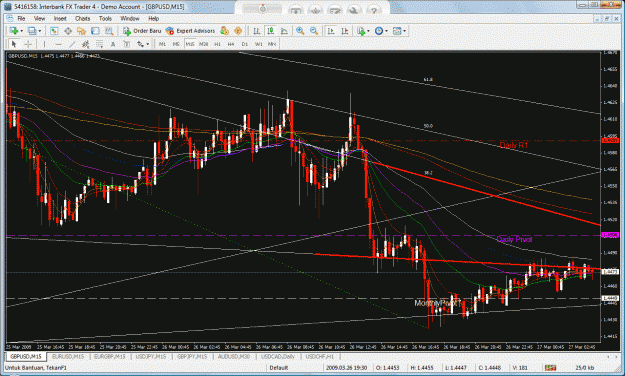Screen dimensions: 625x376
Task: Select the Text tool
Action: tap(113, 44)
